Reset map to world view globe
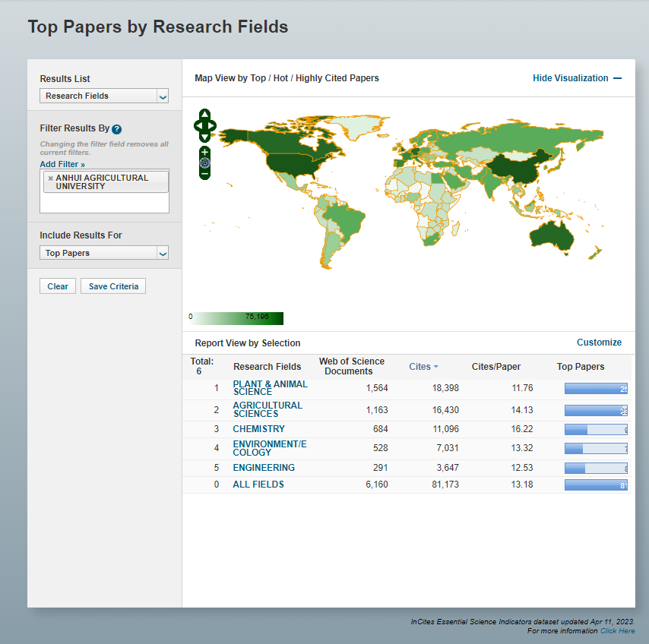Image resolution: width=649 pixels, height=644 pixels. [x=205, y=163]
